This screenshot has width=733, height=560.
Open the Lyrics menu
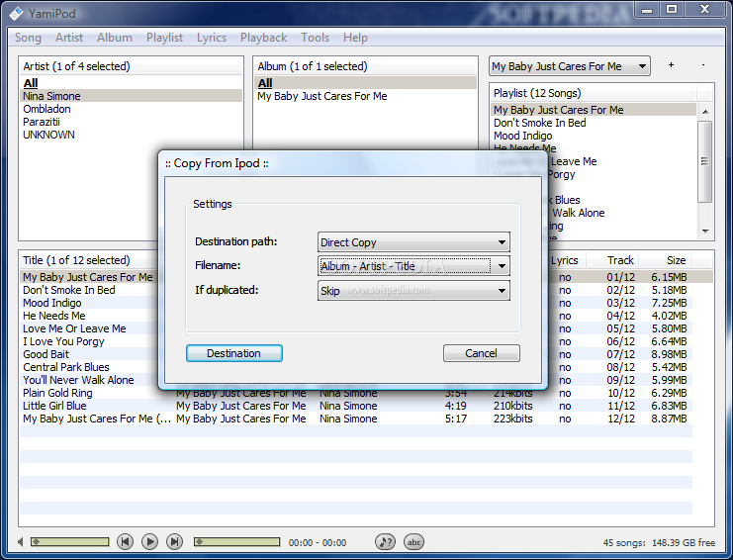(x=212, y=38)
